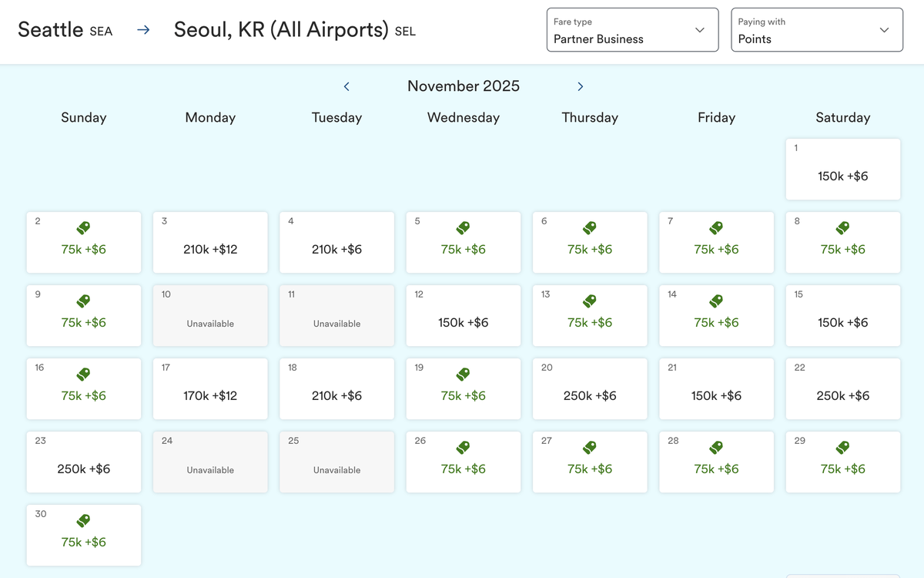The width and height of the screenshot is (924, 578).
Task: Select November 1 for 150k +$6
Action: click(x=842, y=170)
